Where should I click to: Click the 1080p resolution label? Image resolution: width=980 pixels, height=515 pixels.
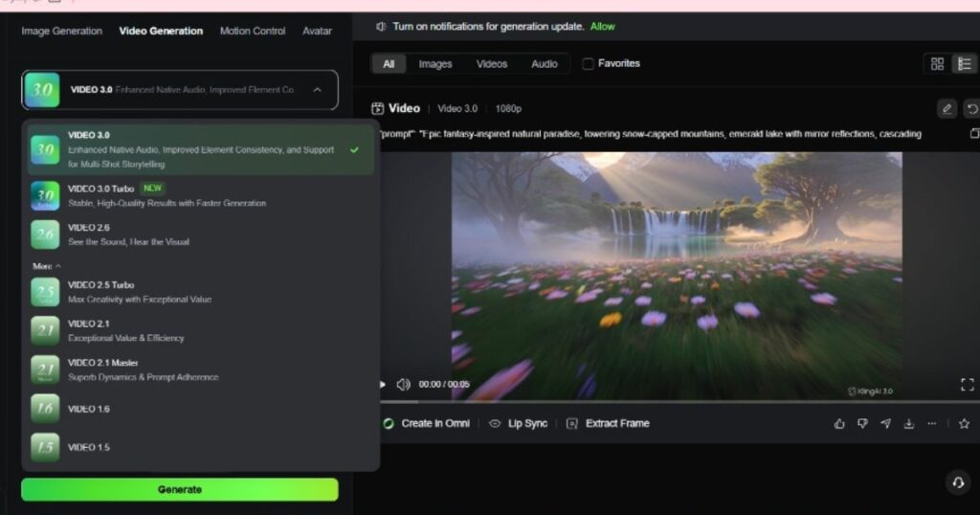pos(508,109)
